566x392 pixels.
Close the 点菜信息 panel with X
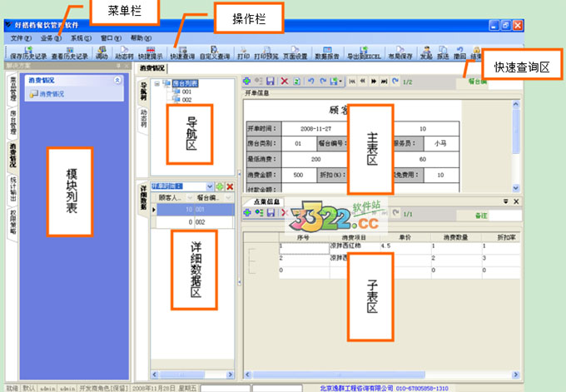[x=516, y=201]
